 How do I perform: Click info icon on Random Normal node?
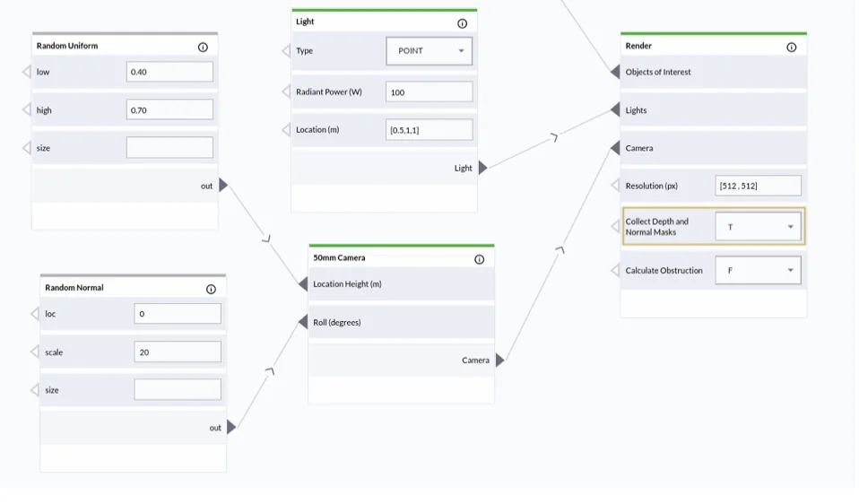pos(211,290)
